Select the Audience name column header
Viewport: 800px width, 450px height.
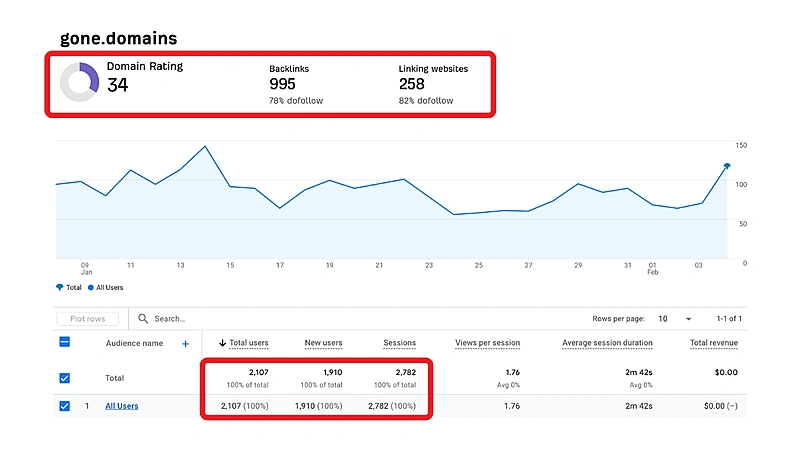(135, 343)
